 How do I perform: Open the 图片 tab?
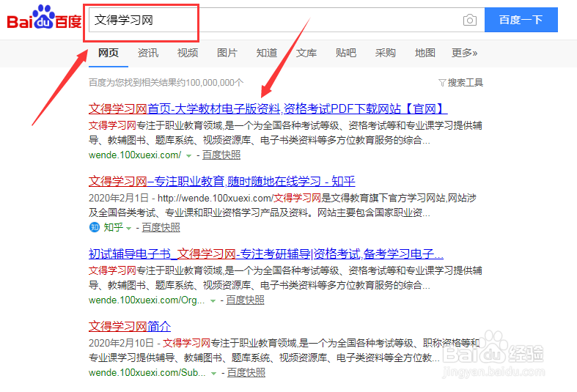click(227, 53)
